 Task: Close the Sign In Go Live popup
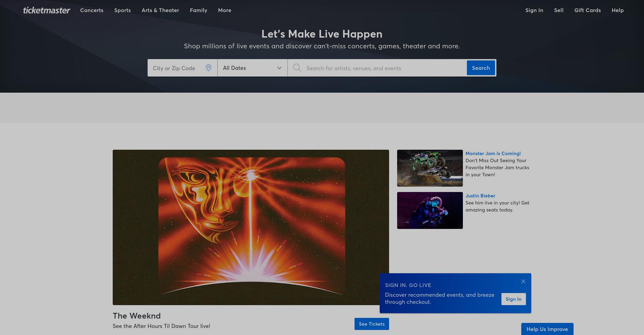[523, 281]
